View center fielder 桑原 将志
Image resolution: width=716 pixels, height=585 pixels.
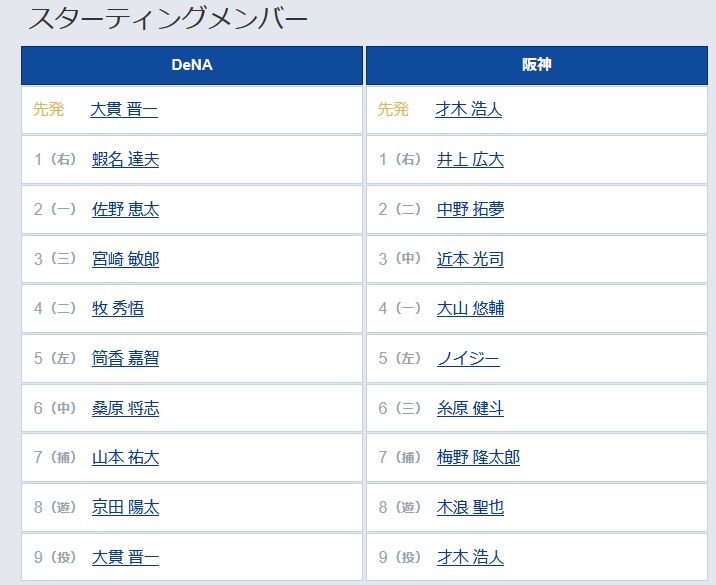click(125, 408)
